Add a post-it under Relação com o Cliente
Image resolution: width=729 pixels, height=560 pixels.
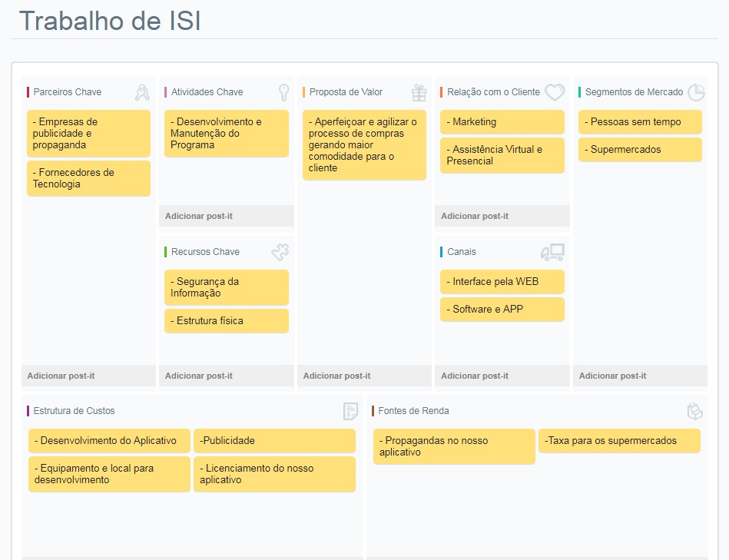click(x=475, y=216)
